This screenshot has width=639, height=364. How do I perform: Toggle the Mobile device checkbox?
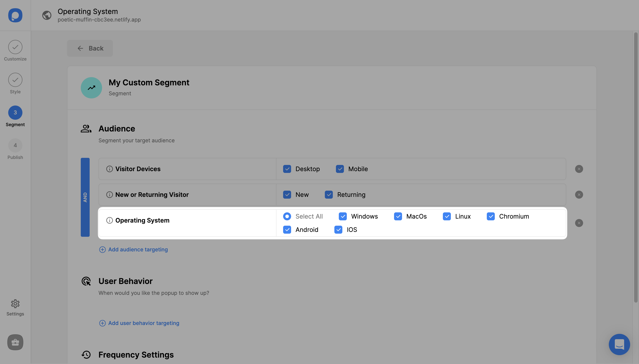pos(339,169)
